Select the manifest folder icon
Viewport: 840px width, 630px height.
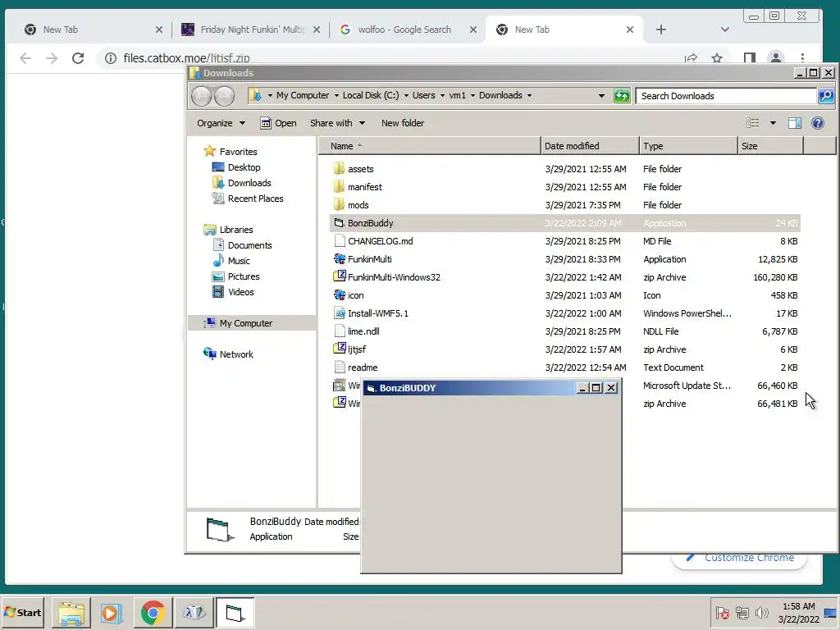point(339,187)
